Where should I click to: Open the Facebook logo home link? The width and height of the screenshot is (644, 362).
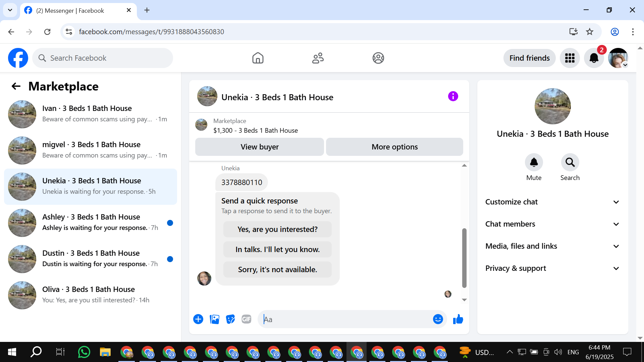[18, 58]
